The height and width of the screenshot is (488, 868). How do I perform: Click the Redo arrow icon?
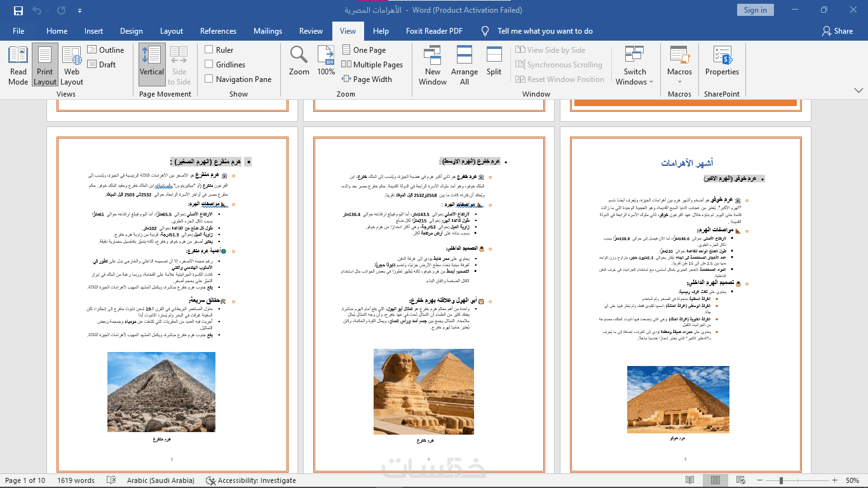tap(61, 10)
